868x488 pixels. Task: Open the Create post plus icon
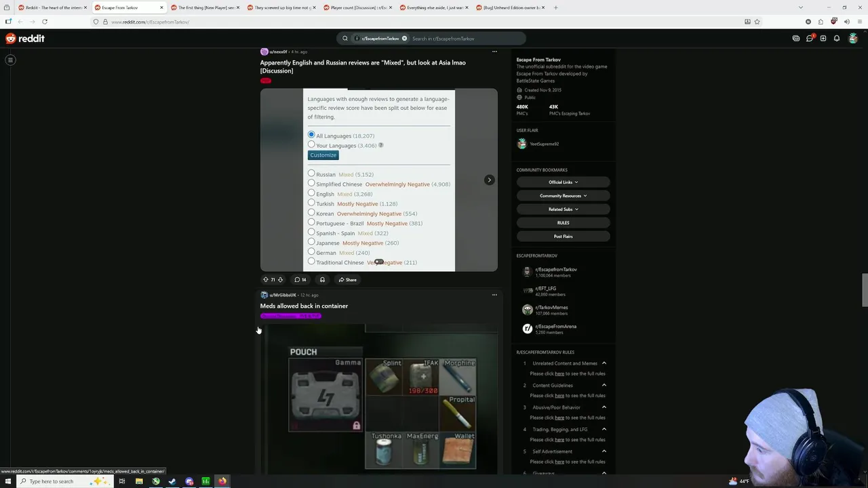[823, 39]
